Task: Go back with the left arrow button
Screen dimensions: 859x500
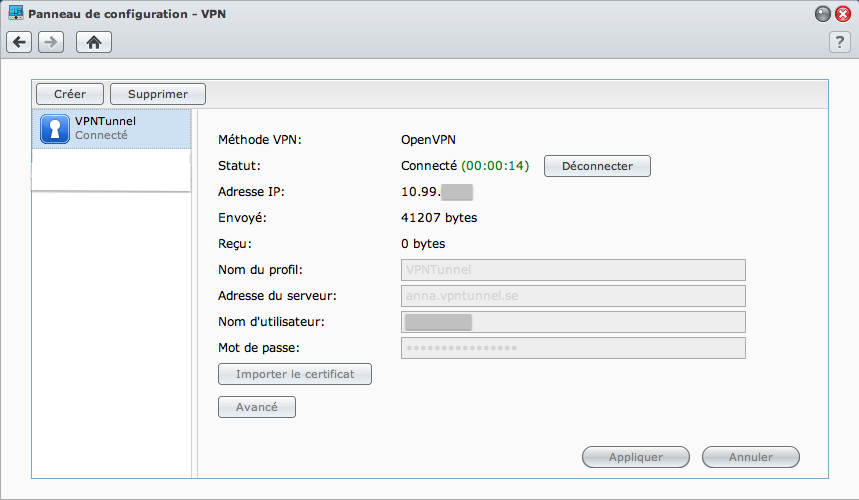Action: point(19,42)
